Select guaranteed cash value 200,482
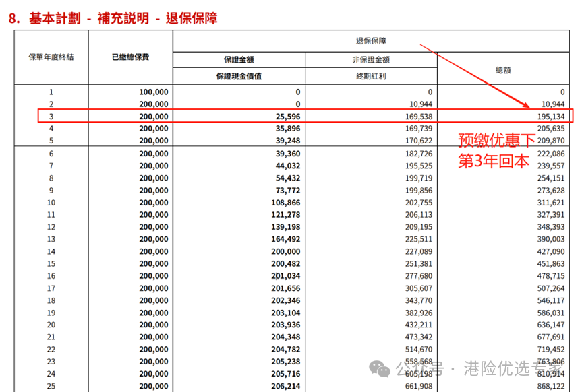Screen dimensions: 582x392 (x=285, y=263)
